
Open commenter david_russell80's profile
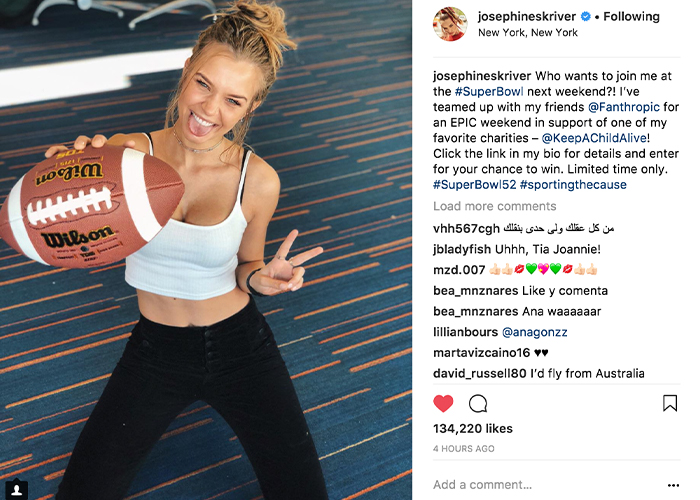[480, 373]
